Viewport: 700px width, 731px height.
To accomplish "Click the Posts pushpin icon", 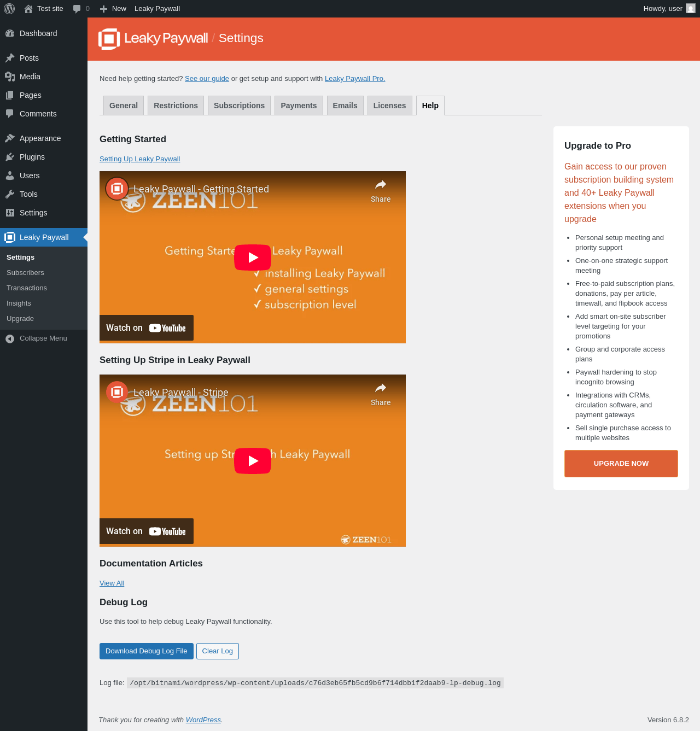I will point(10,58).
